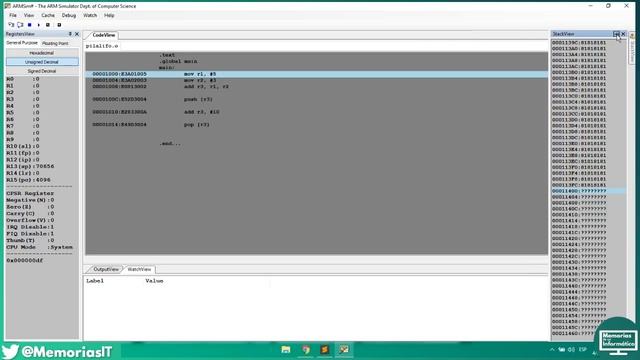The height and width of the screenshot is (360, 640).
Task: Close the StackView panel
Action: (x=623, y=34)
